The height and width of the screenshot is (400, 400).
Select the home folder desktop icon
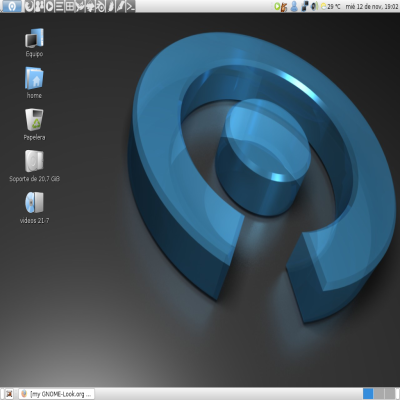coord(34,83)
